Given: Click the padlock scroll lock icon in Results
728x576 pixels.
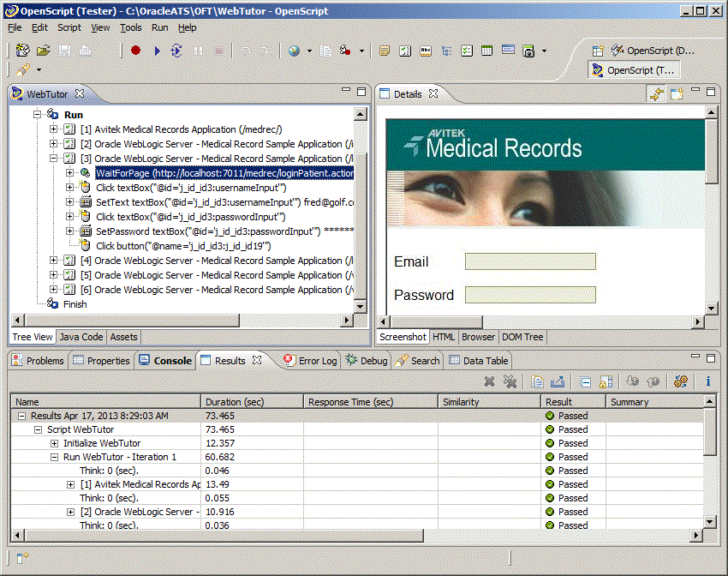Looking at the screenshot, I should [x=606, y=381].
